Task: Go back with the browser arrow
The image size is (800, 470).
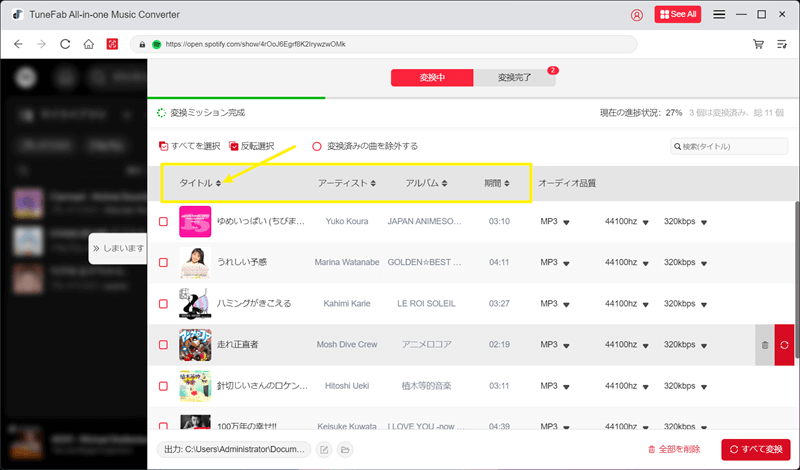Action: (18, 44)
